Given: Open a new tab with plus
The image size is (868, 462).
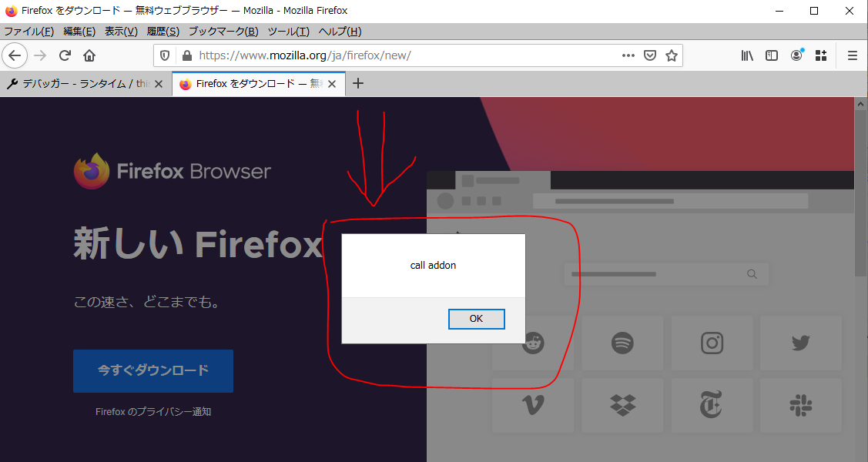Looking at the screenshot, I should tap(358, 84).
